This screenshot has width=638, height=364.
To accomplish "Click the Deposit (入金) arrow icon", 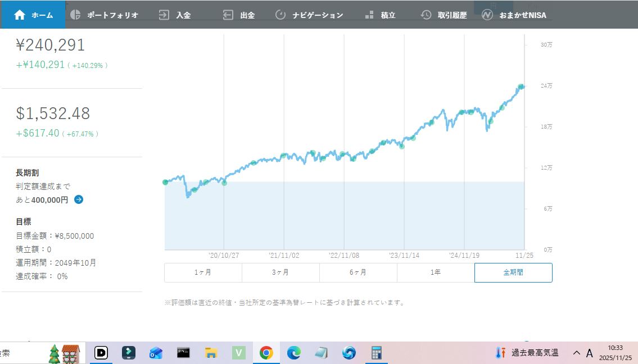I will point(164,15).
